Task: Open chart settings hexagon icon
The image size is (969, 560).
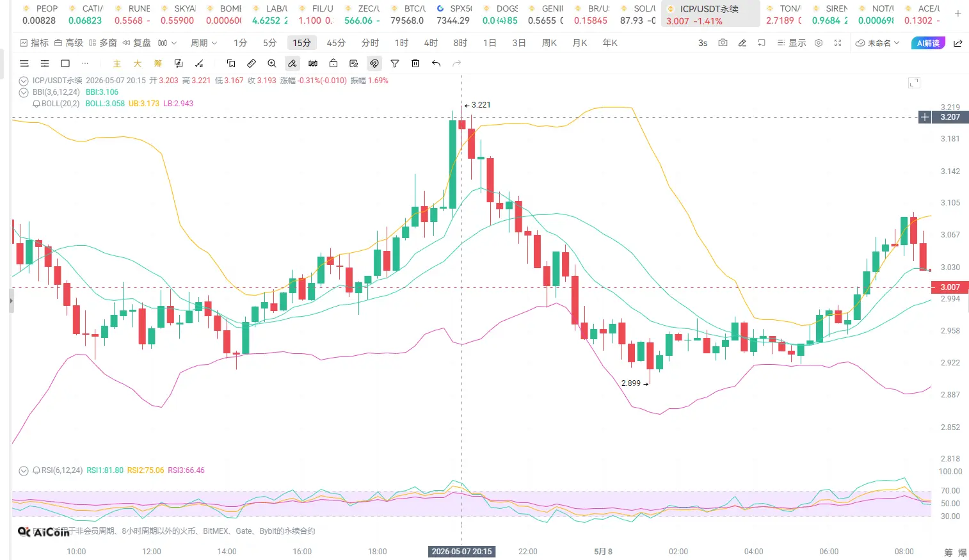Action: point(819,43)
